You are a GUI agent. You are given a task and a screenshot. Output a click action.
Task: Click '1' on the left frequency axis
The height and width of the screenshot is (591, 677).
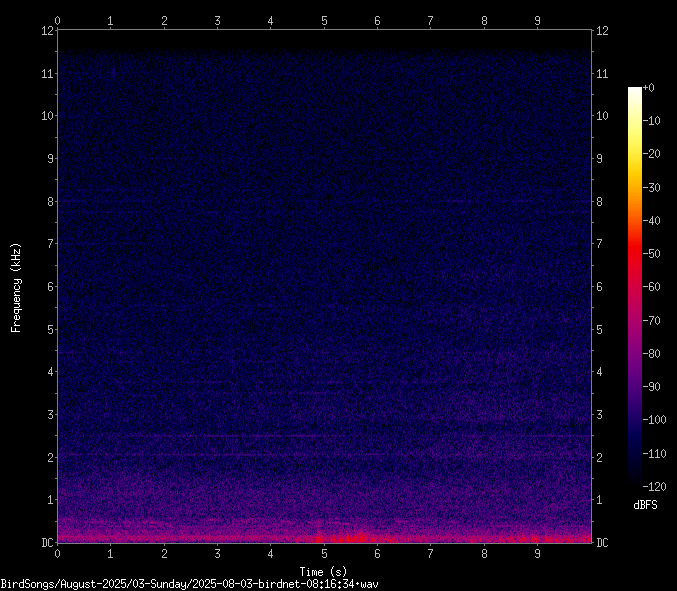tap(51, 500)
